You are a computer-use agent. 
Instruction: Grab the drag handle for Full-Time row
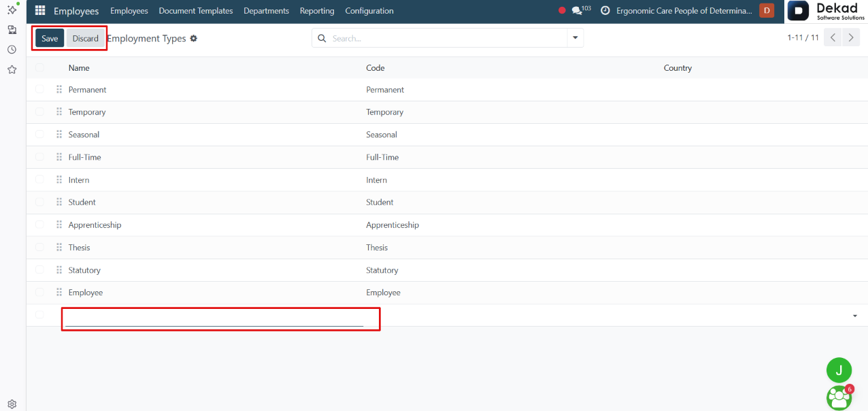click(x=59, y=157)
